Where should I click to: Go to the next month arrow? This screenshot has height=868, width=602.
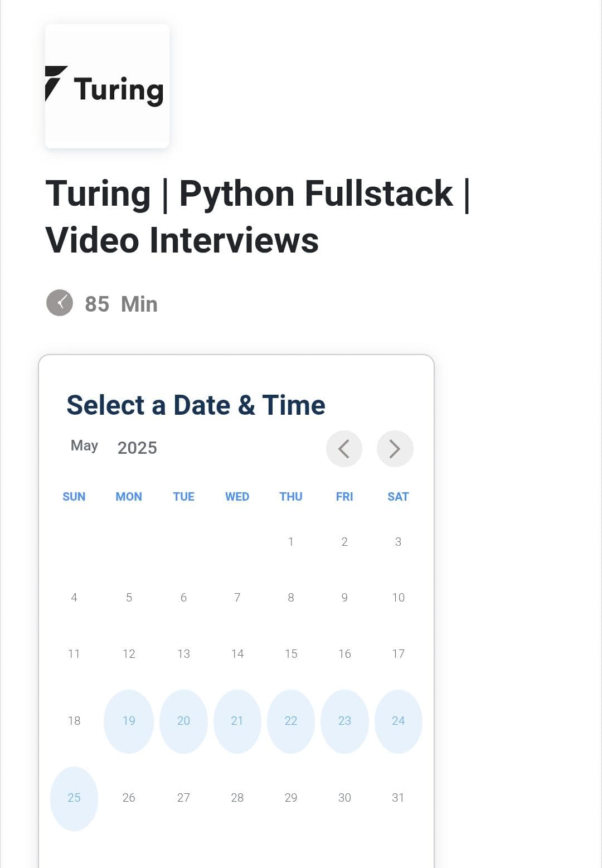(x=395, y=449)
